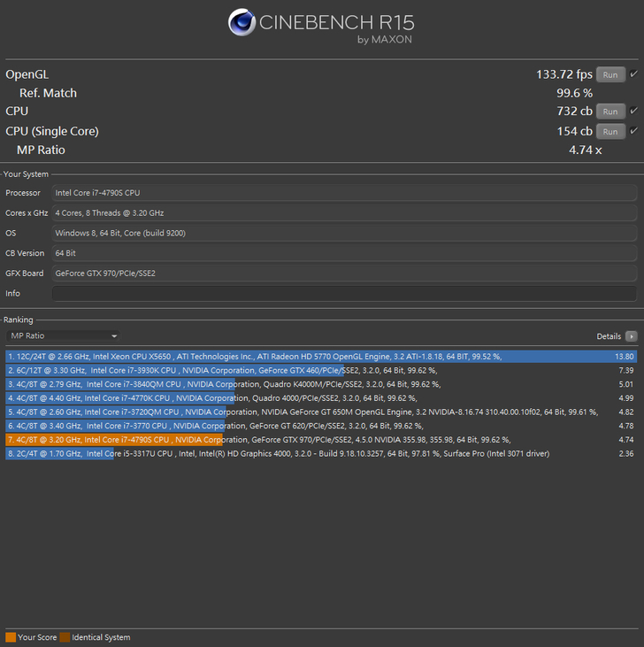Open the MP Ratio ranking dropdown

(x=63, y=336)
